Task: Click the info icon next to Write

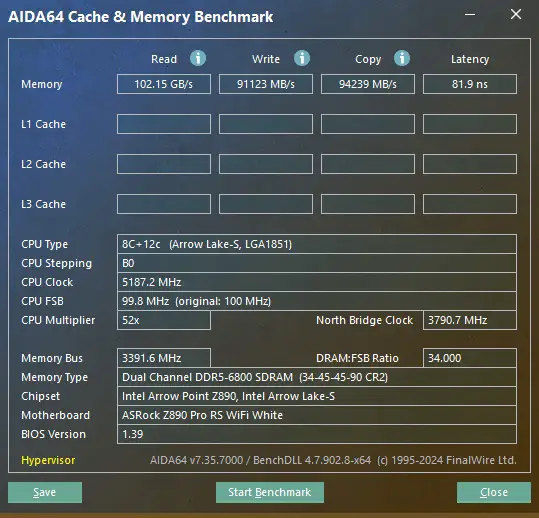Action: [302, 58]
